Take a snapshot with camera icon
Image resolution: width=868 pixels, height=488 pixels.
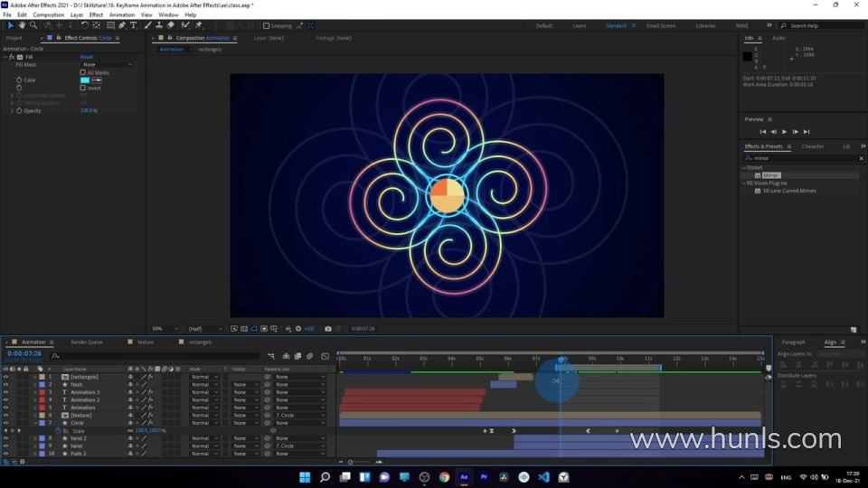coord(328,329)
